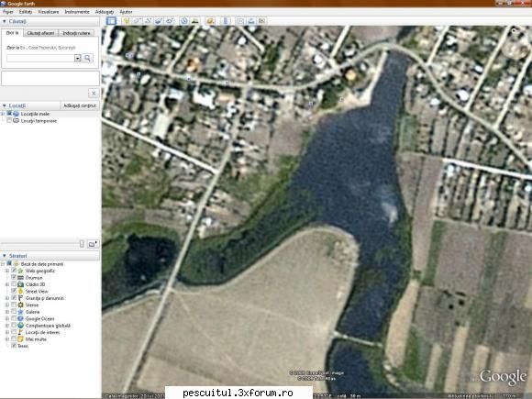This screenshot has width=532, height=399.
Task: Clear search results with the X button
Action: point(94,93)
